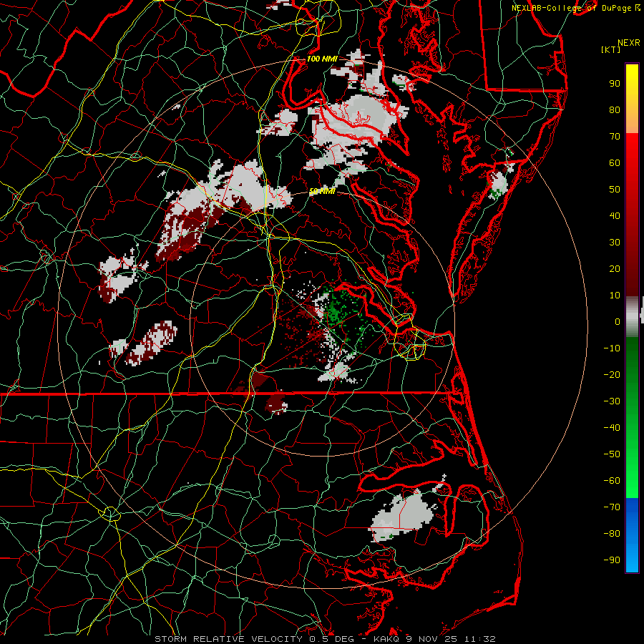The image size is (644, 644).
Task: Select the 70 value on velocity scale
Action: 615,137
